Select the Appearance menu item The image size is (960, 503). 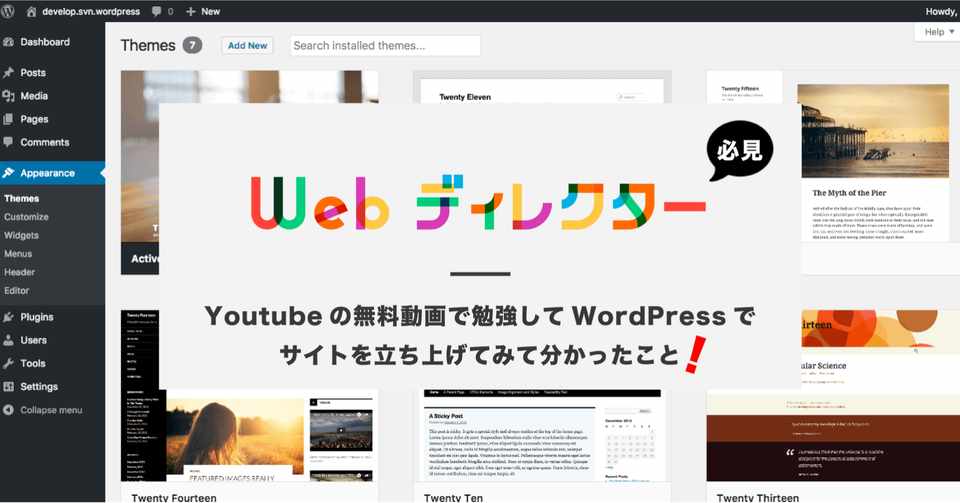53,173
